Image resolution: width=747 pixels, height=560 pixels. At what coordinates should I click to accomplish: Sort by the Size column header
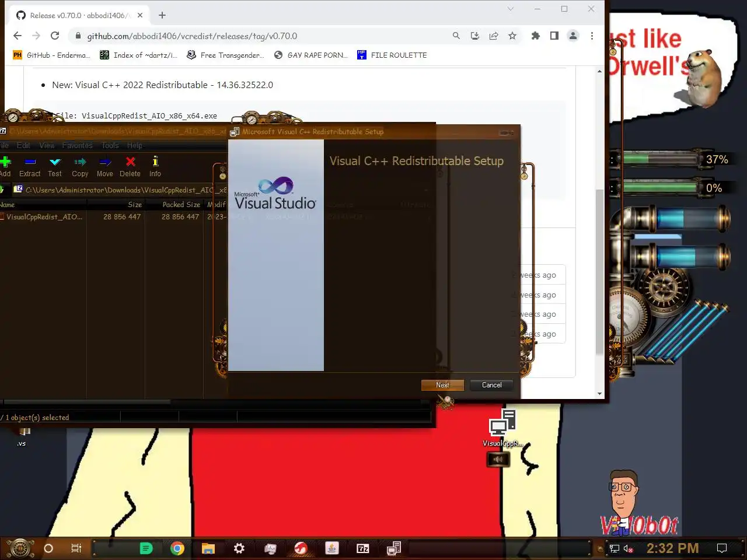[116, 205]
